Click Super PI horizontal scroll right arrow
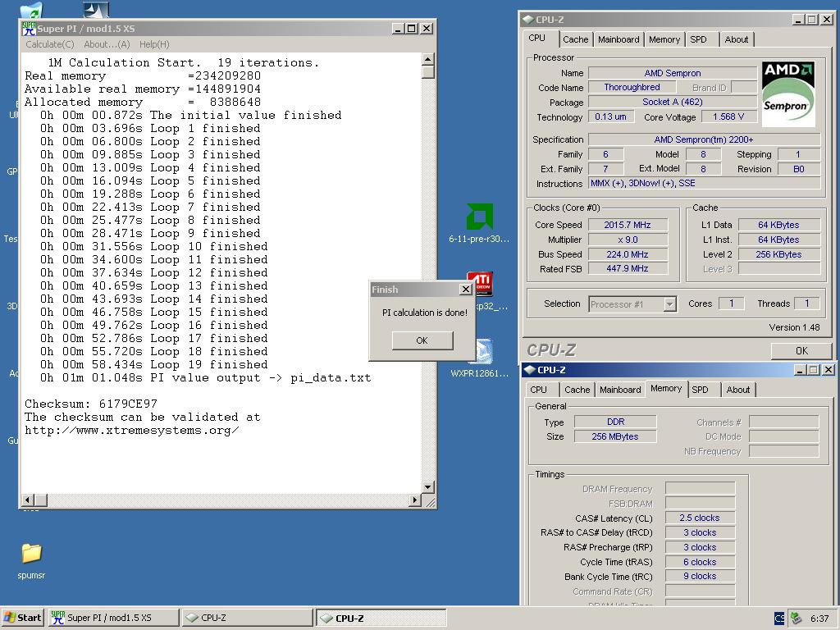 coord(414,500)
